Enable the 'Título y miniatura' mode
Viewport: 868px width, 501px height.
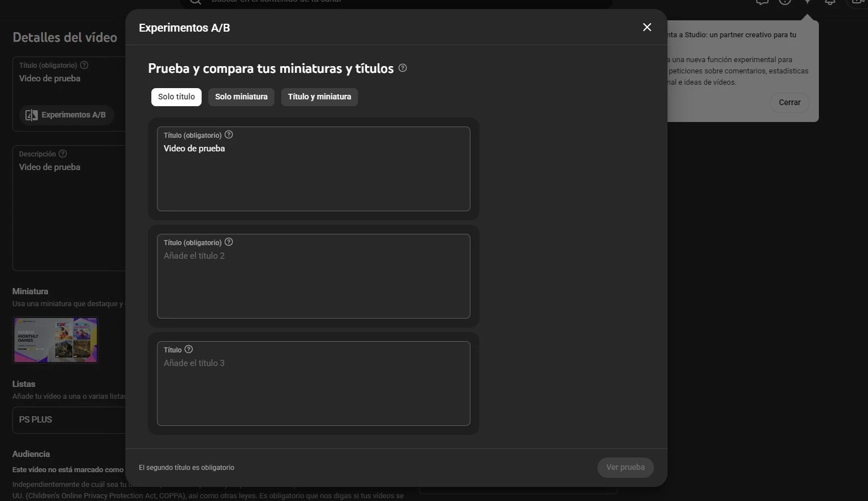[319, 97]
